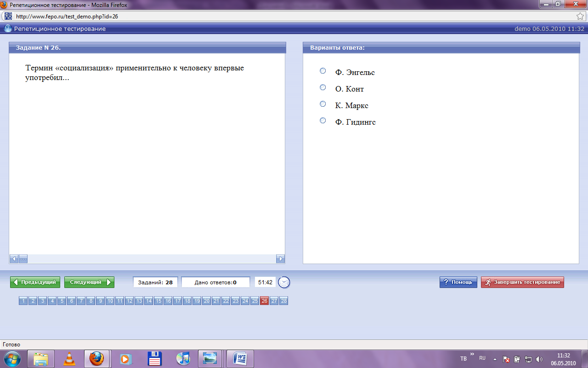Click Задание N 26 panel header
The width and height of the screenshot is (588, 368).
tap(147, 48)
